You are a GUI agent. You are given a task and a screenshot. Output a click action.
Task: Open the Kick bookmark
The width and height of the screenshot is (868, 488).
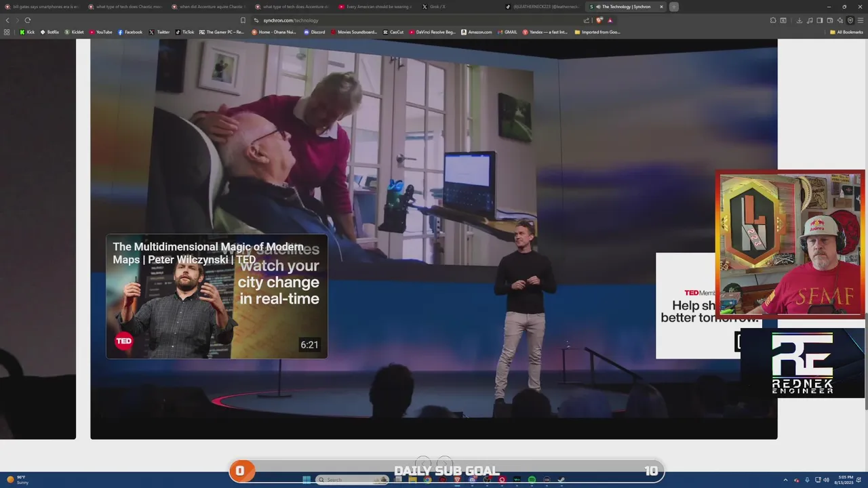[x=27, y=32]
